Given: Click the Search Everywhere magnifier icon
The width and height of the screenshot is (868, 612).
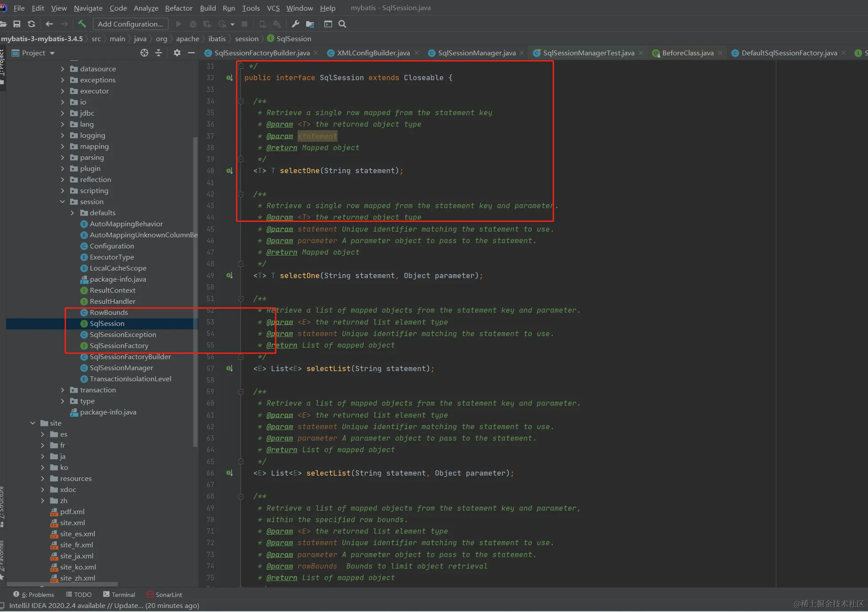Looking at the screenshot, I should [342, 24].
